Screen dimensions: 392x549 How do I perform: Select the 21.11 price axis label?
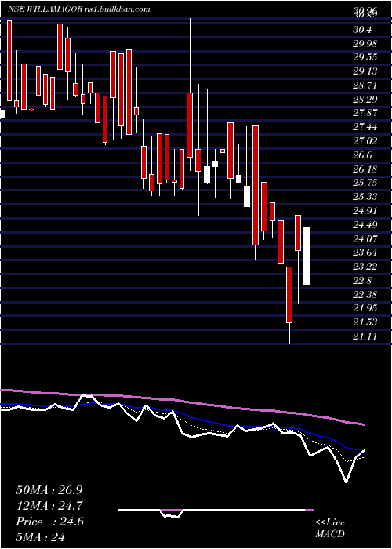[x=365, y=336]
